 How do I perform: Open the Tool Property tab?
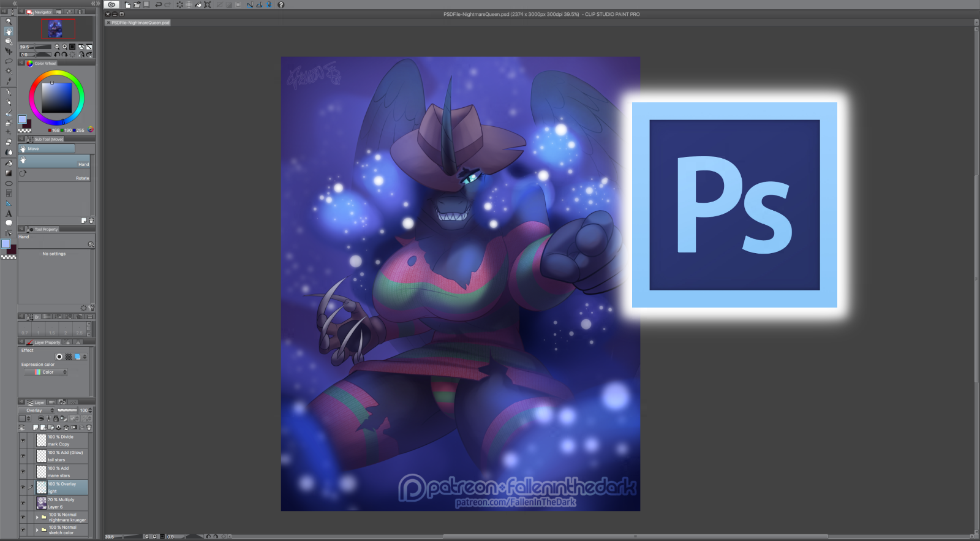click(43, 229)
